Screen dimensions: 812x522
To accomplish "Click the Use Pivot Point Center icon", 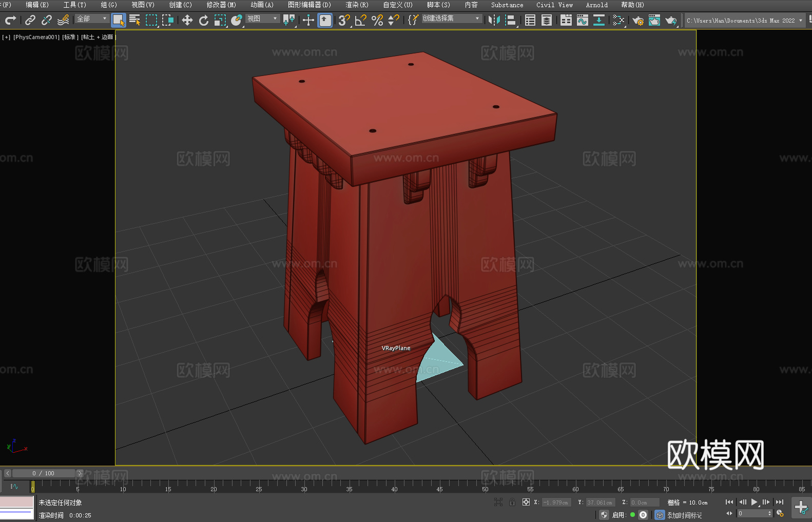I will click(x=289, y=20).
